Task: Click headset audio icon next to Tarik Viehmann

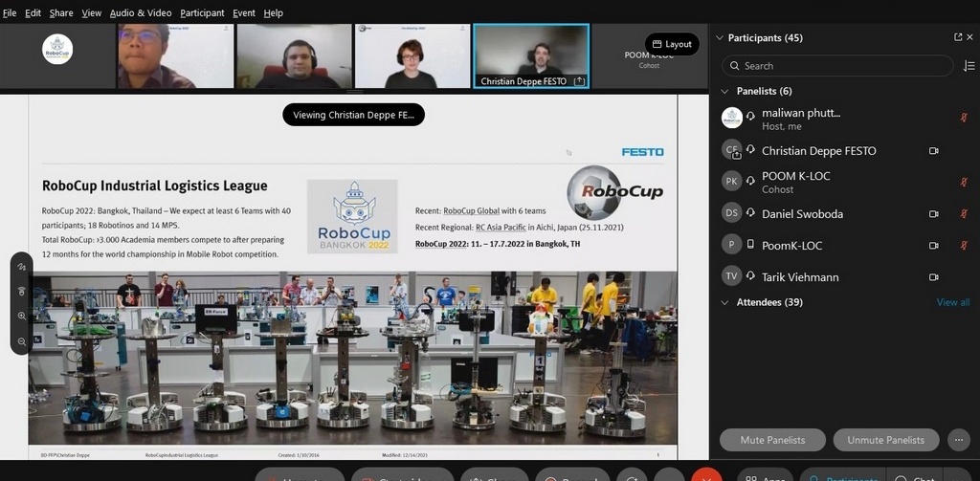Action: (750, 276)
